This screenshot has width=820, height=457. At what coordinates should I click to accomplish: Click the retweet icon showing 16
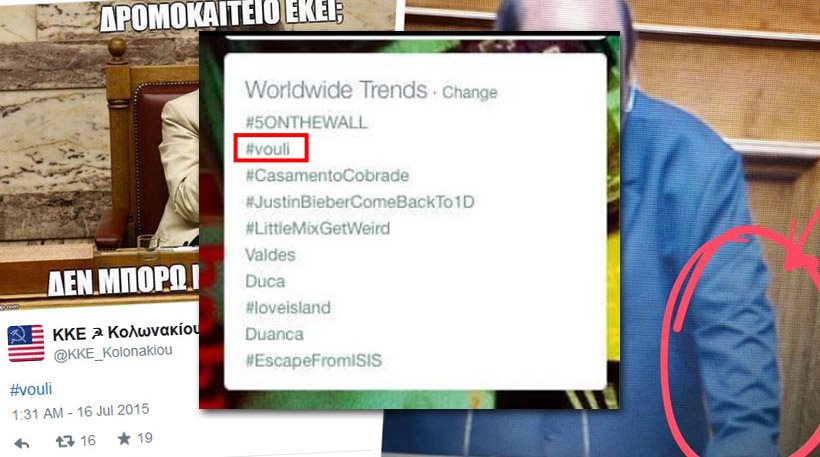coord(65,441)
